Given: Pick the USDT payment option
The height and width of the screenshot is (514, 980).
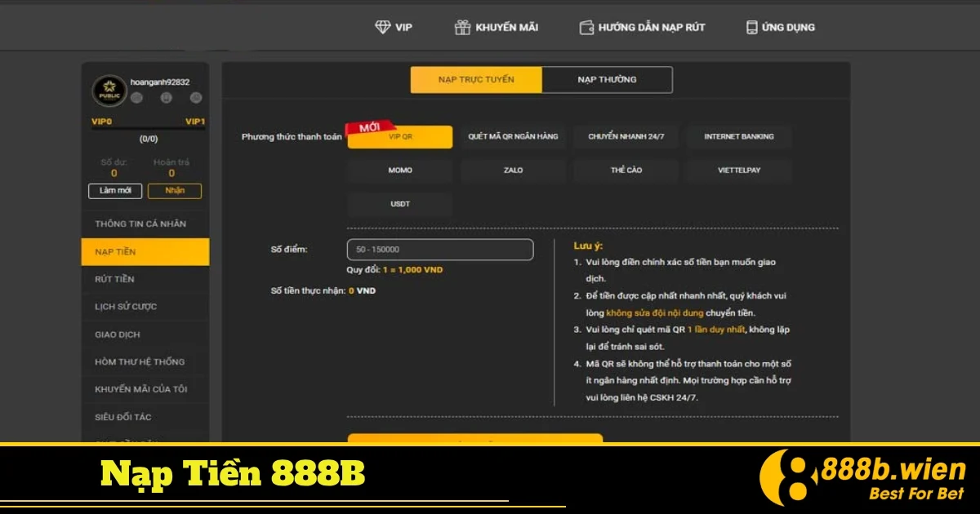Looking at the screenshot, I should pyautogui.click(x=400, y=204).
